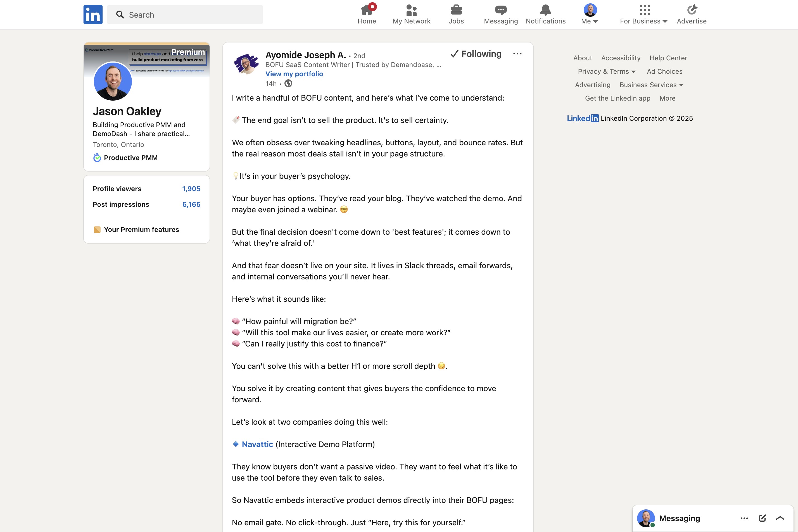The width and height of the screenshot is (798, 532).
Task: Open post options three-dot menu
Action: pyautogui.click(x=517, y=54)
